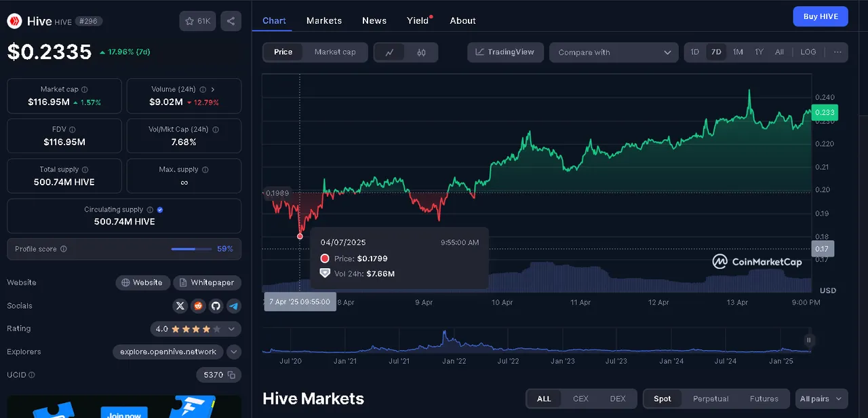
Task: Add Hive to watchlist star button
Action: (x=197, y=21)
